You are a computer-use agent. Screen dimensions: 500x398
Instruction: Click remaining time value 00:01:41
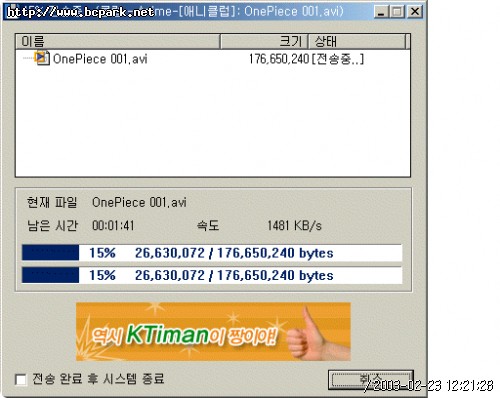(113, 226)
